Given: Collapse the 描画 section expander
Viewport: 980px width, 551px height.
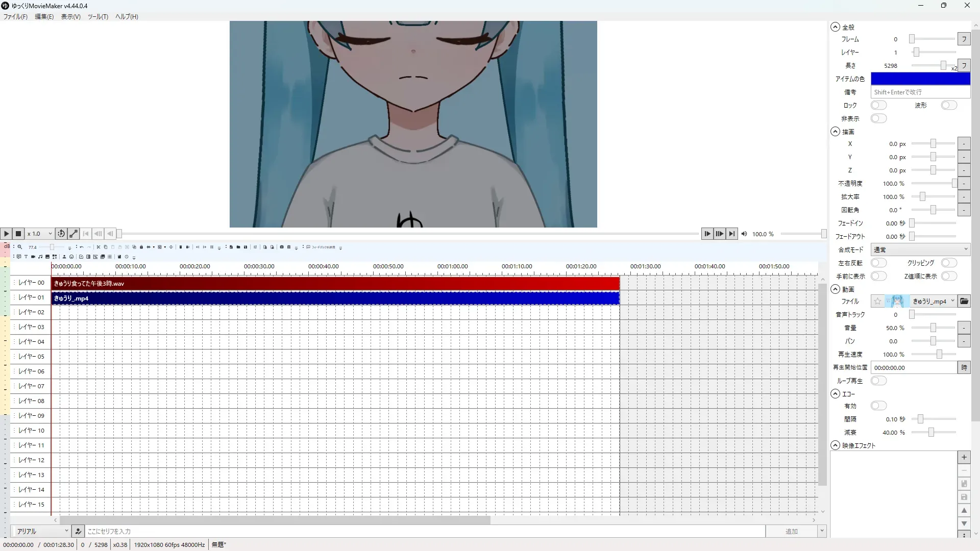Looking at the screenshot, I should tap(835, 132).
